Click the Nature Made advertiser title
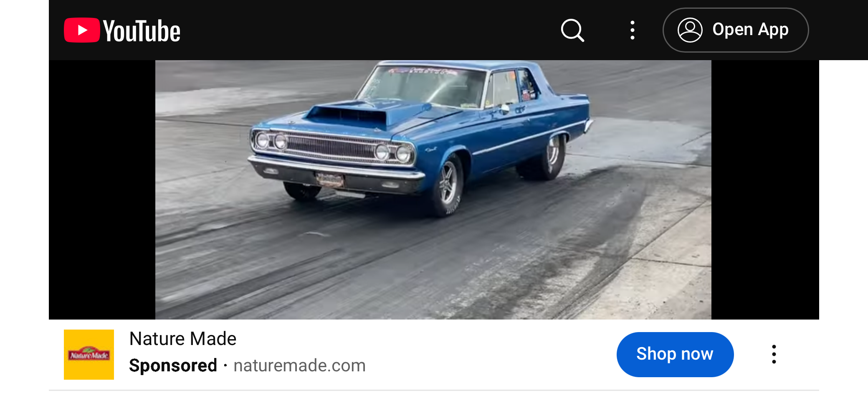Image resolution: width=868 pixels, height=401 pixels. pyautogui.click(x=183, y=339)
